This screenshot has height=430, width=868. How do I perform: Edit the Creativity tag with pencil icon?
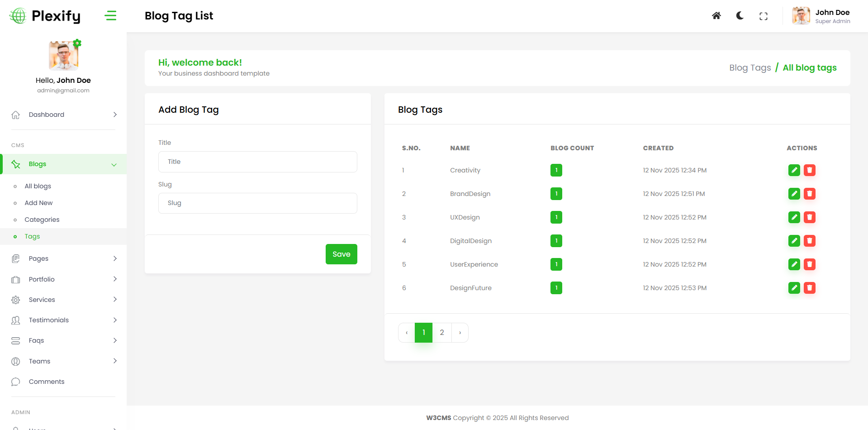794,170
